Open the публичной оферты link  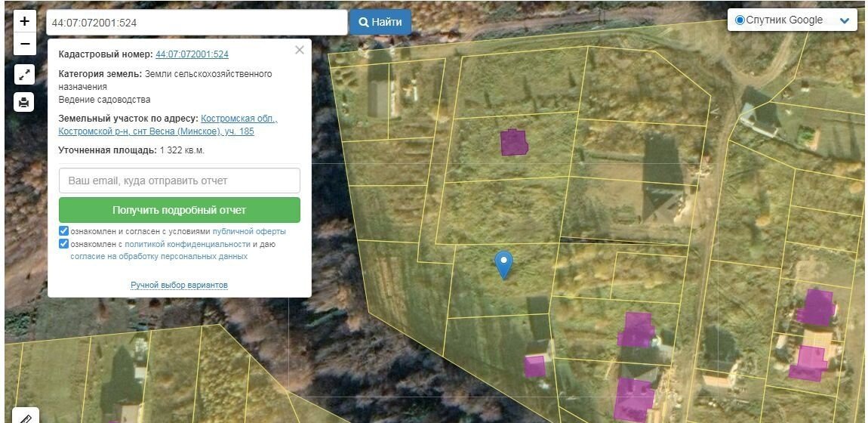point(249,231)
